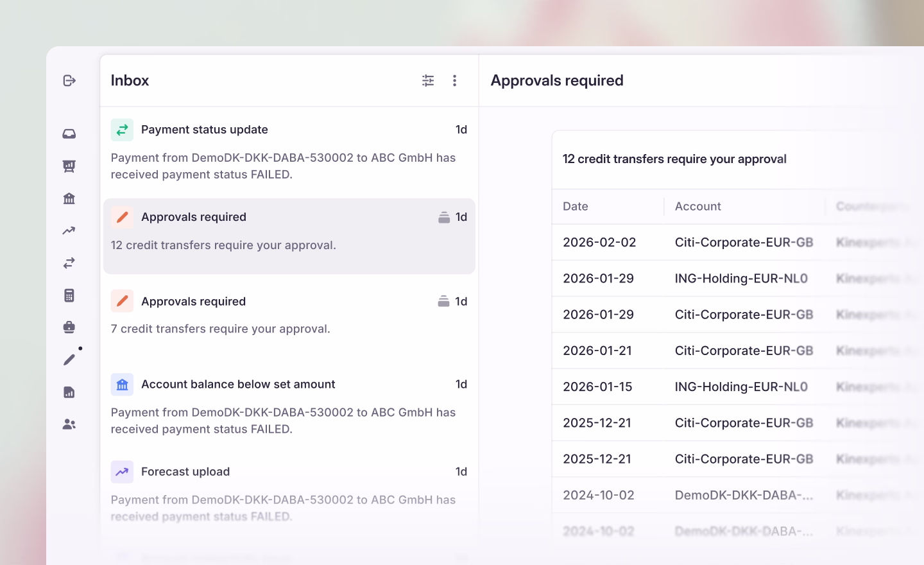Image resolution: width=924 pixels, height=565 pixels.
Task: Open the users icon in sidebar
Action: (x=69, y=424)
